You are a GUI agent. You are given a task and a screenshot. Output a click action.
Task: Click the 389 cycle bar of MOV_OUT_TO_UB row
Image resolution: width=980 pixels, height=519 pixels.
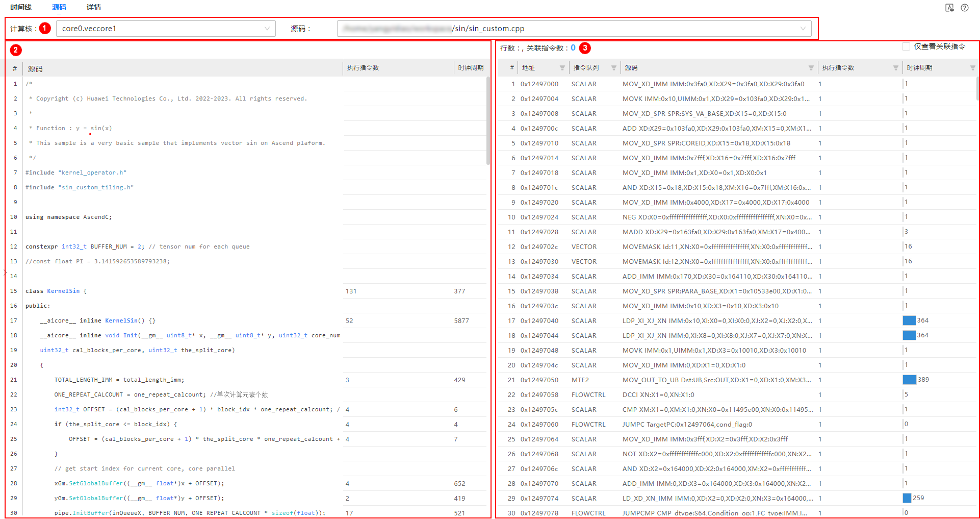click(x=910, y=380)
